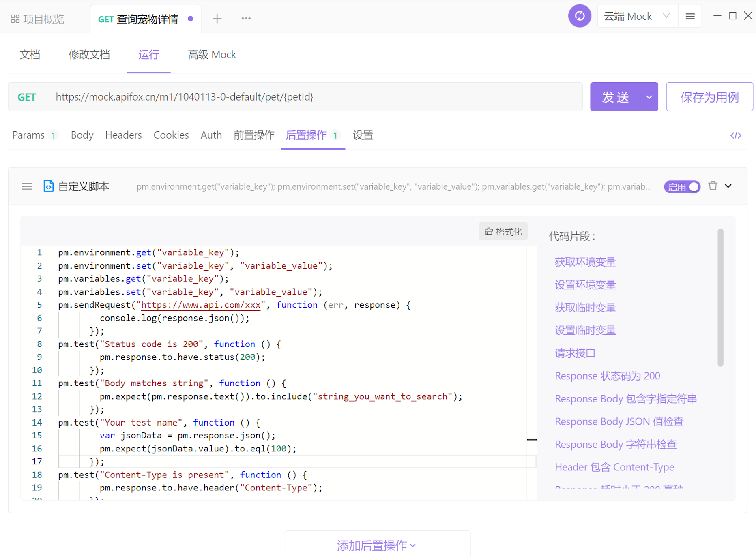Insert the 请求接口 snippet
The height and width of the screenshot is (556, 756).
pos(575,353)
